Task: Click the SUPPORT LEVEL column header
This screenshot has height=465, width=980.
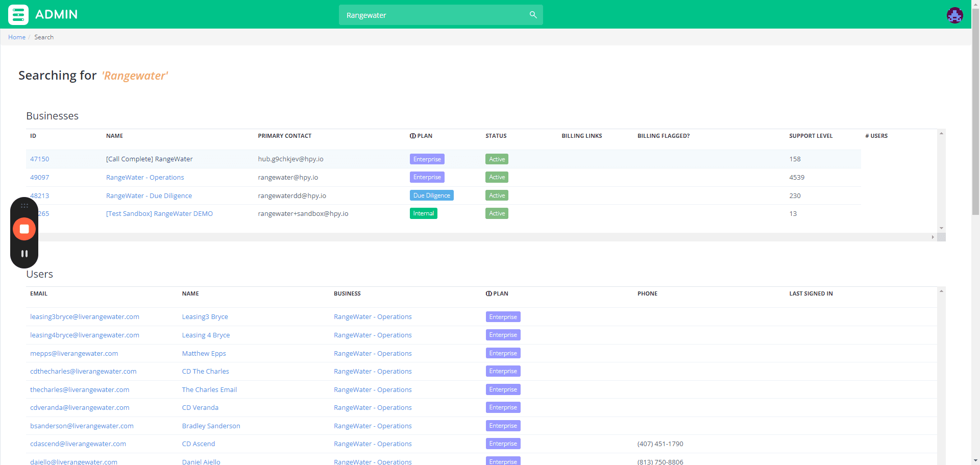Action: pos(811,136)
